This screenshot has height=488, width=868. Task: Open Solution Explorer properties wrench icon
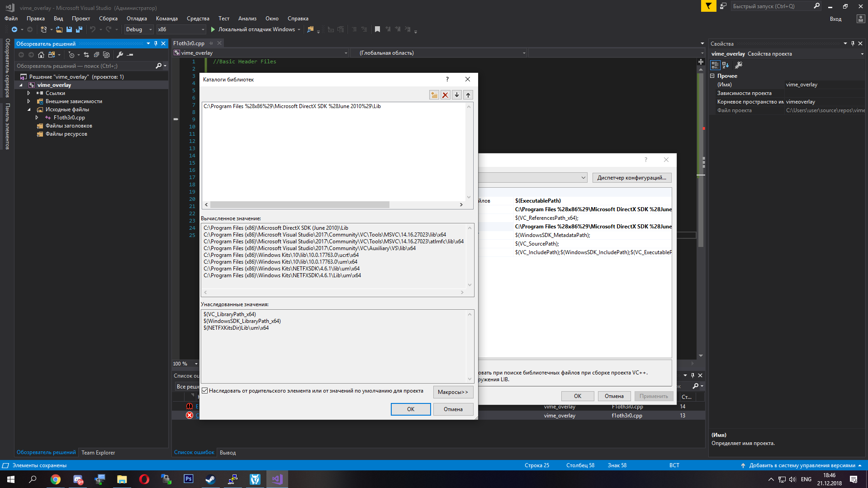tap(120, 55)
